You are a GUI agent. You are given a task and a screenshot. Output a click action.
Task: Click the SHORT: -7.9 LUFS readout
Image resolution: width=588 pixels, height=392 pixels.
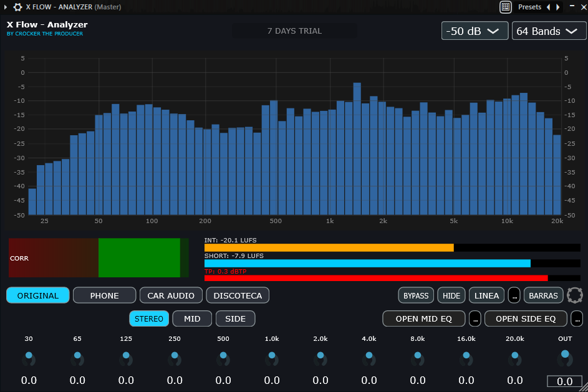pyautogui.click(x=234, y=256)
